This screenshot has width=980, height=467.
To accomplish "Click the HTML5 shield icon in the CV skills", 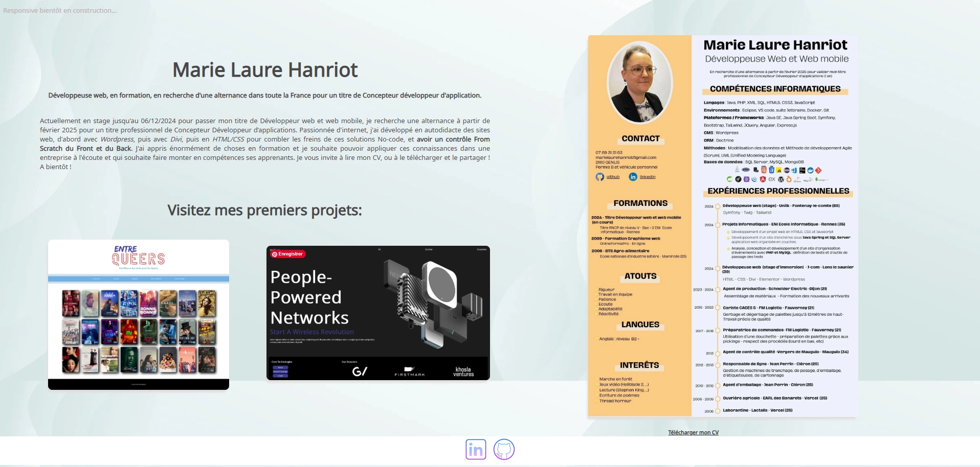I will pyautogui.click(x=764, y=170).
